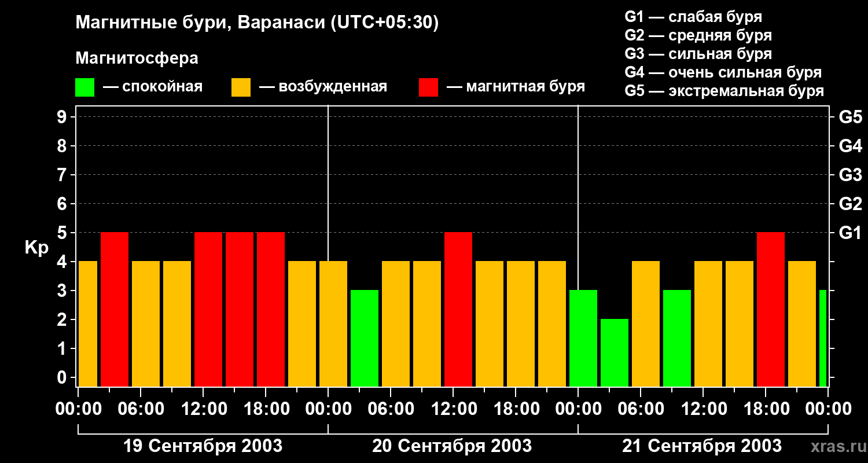This screenshot has width=868, height=463.
Task: Click the 'G5 — экстремальная буря' legend line
Action: pos(724,91)
